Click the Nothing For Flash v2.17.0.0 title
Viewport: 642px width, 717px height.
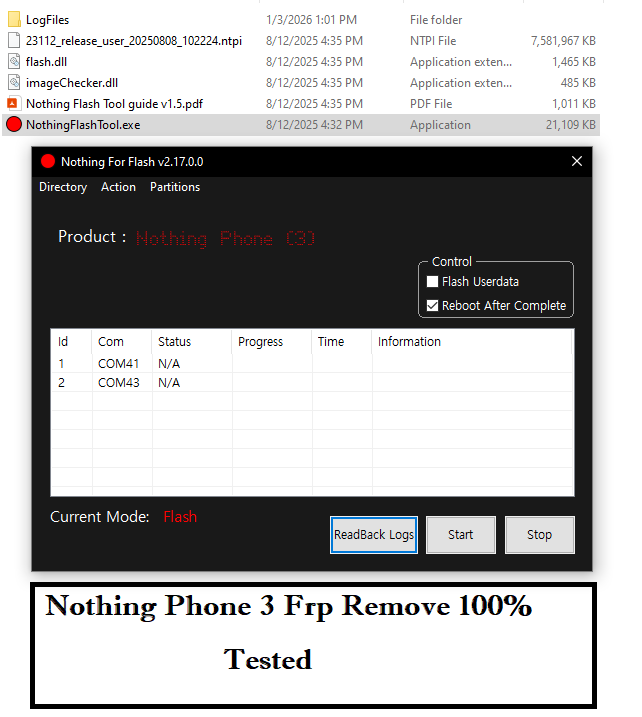pyautogui.click(x=132, y=162)
